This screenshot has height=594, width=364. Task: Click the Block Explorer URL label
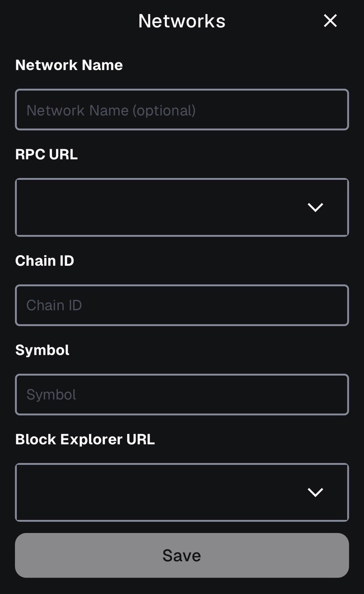click(85, 439)
